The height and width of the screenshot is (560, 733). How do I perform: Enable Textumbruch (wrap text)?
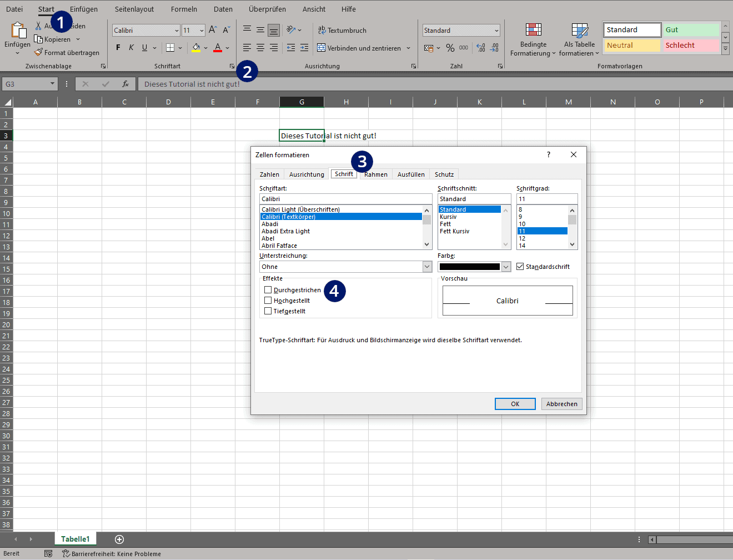[342, 30]
